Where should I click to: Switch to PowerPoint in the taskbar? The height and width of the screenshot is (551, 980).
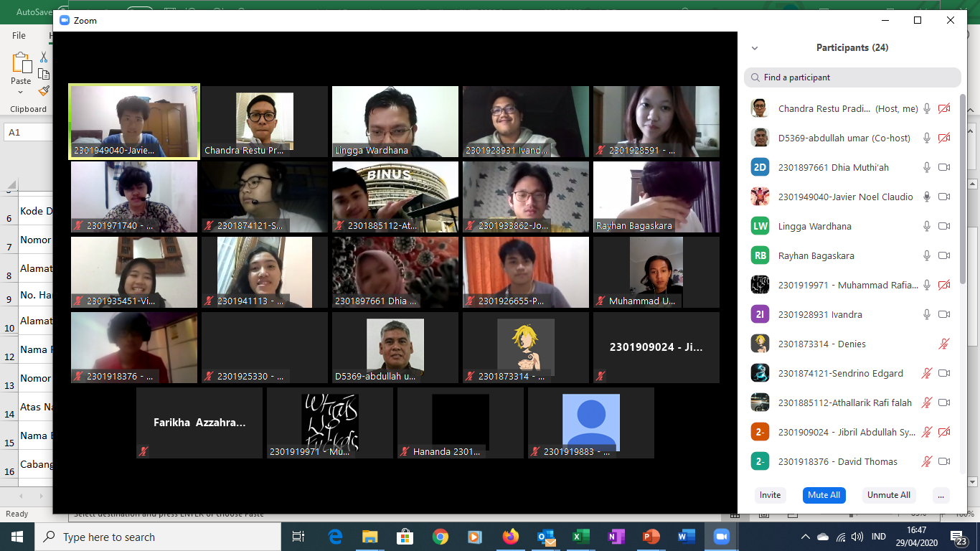tap(651, 537)
